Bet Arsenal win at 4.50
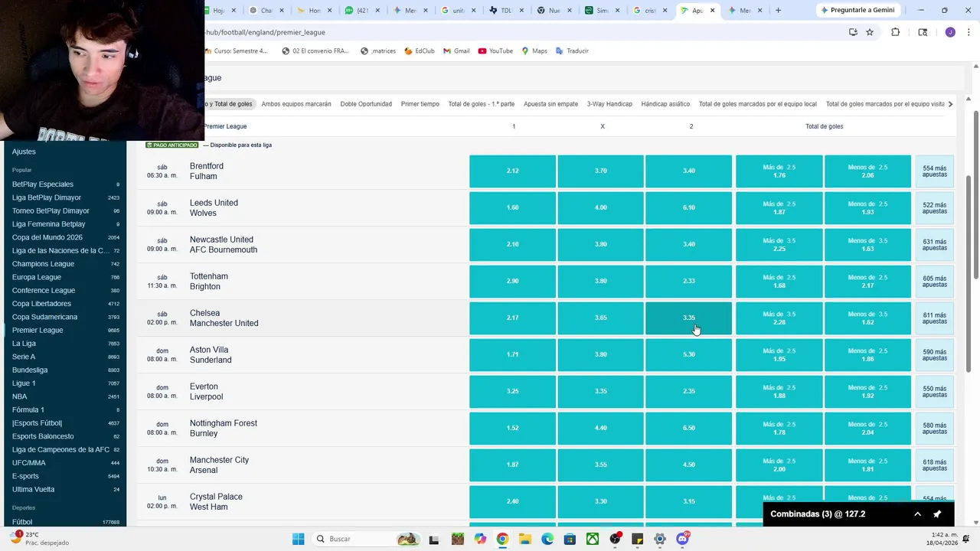Image resolution: width=980 pixels, height=551 pixels. pyautogui.click(x=688, y=465)
